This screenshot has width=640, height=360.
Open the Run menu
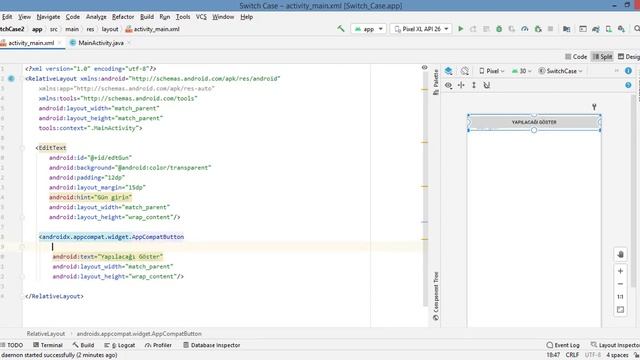[164, 17]
